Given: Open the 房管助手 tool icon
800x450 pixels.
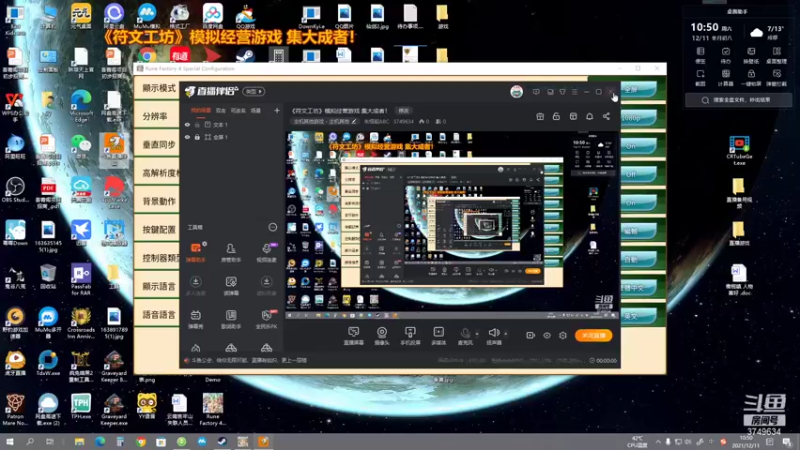Looking at the screenshot, I should click(x=231, y=253).
